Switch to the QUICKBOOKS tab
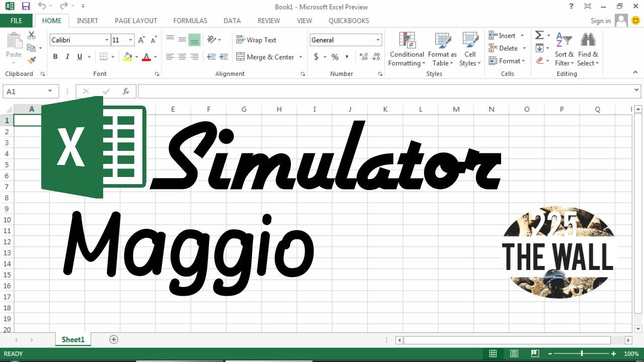This screenshot has height=362, width=644. tap(349, 21)
